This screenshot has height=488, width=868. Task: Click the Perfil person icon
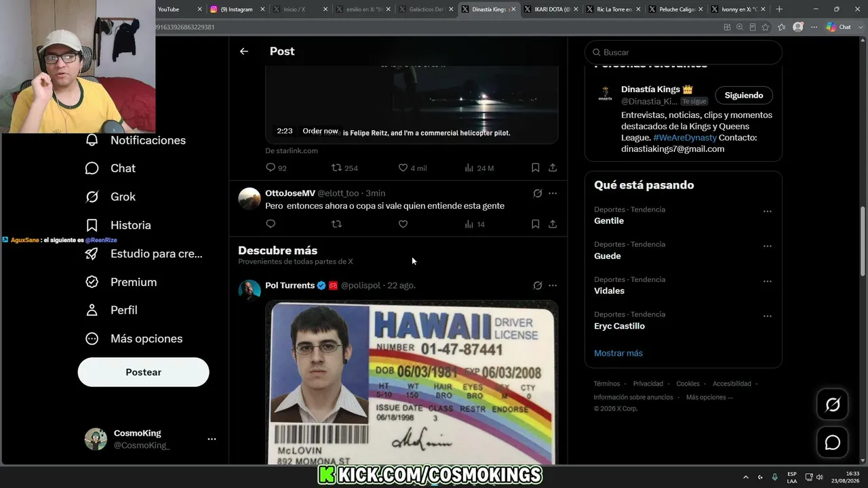(x=92, y=310)
